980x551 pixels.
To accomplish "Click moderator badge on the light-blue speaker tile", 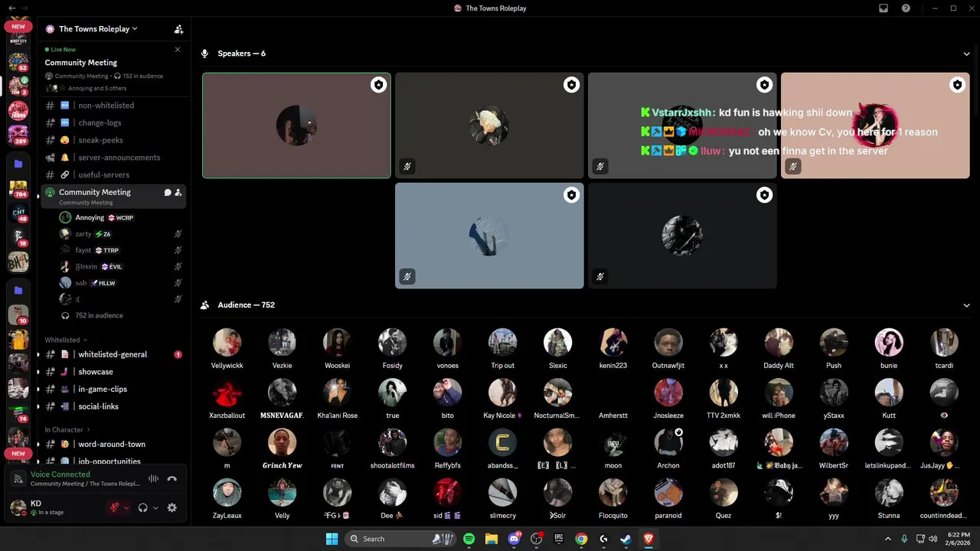I will tap(571, 195).
